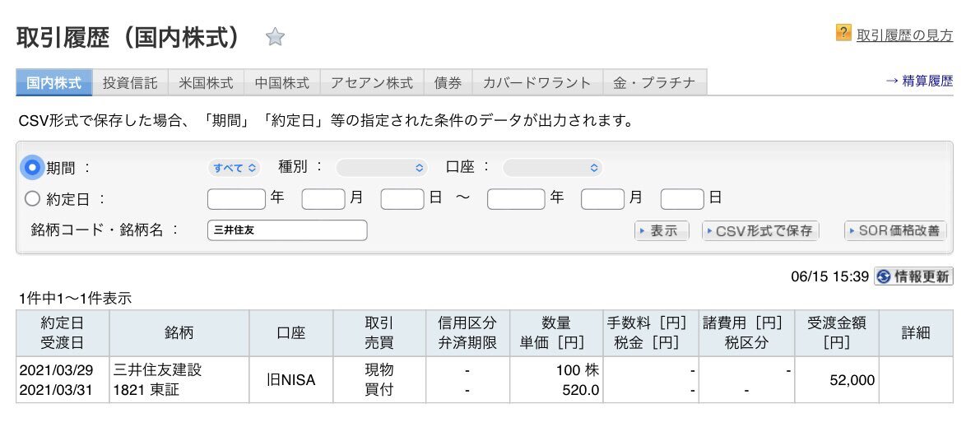Open the 種別 dropdown
The image size is (980, 427).
point(382,168)
